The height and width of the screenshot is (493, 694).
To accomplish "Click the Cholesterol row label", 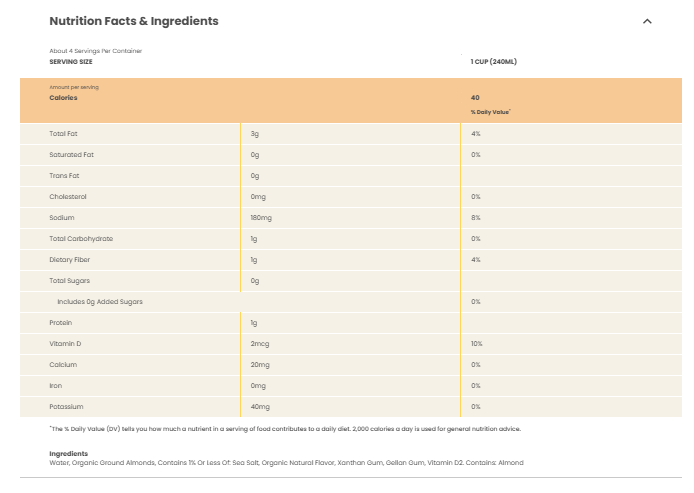I will pos(68,196).
